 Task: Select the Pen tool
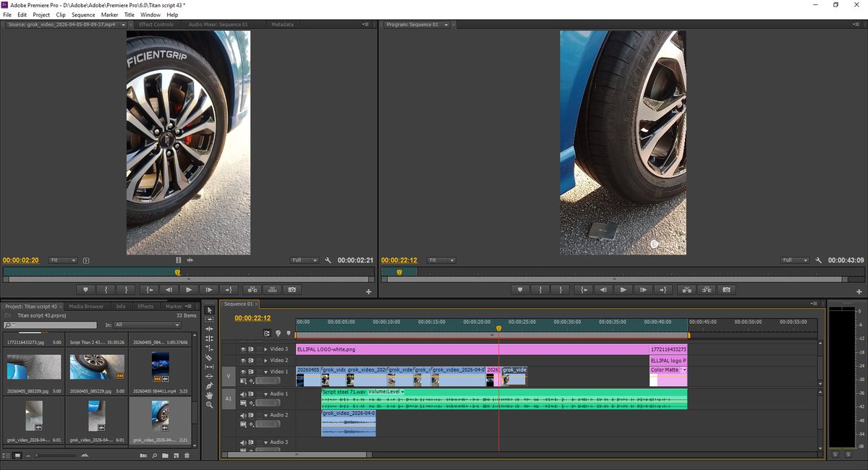pos(209,385)
